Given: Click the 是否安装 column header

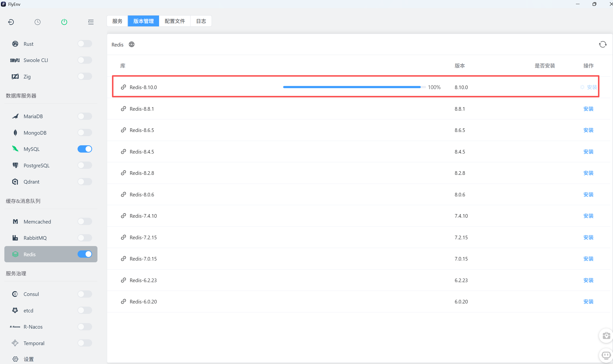Looking at the screenshot, I should (545, 66).
